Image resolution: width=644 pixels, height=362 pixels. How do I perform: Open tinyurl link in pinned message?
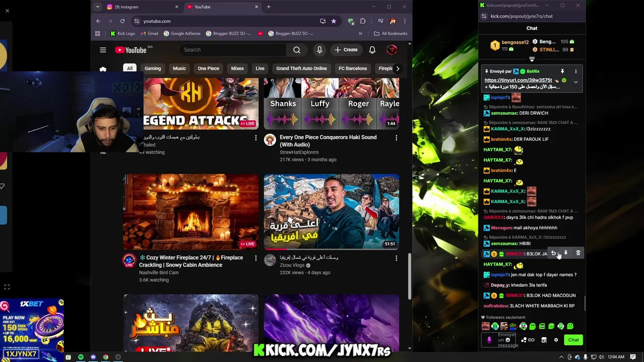(518, 80)
